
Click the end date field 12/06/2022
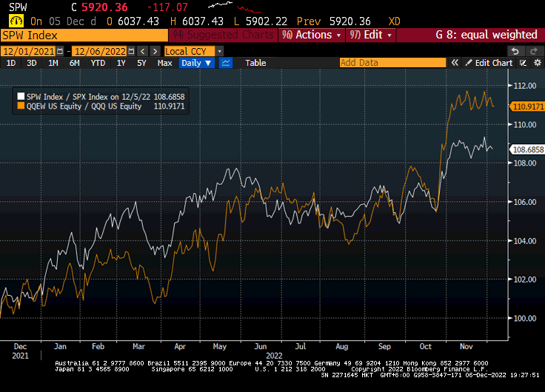(x=100, y=51)
